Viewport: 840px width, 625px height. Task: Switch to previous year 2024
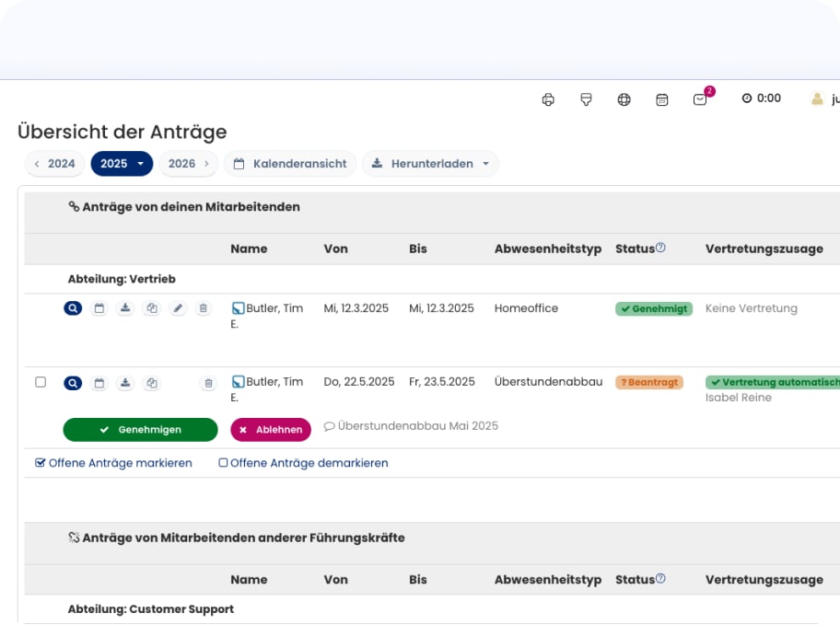pos(54,164)
